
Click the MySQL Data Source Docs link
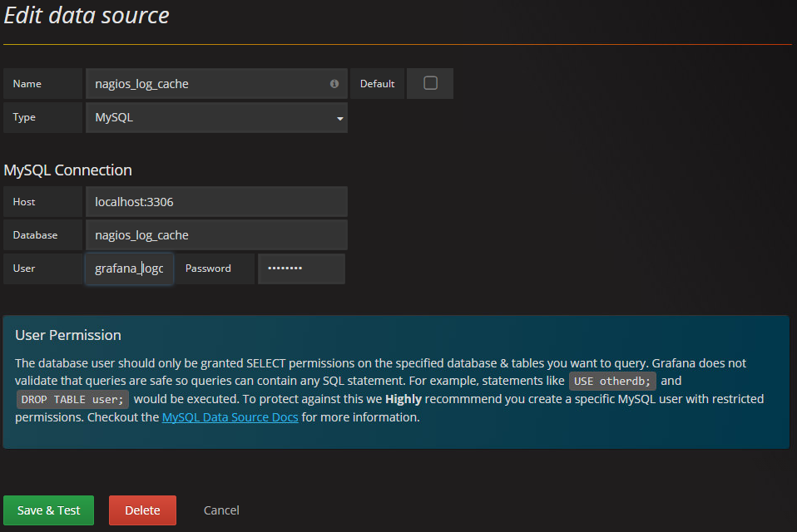[230, 416]
